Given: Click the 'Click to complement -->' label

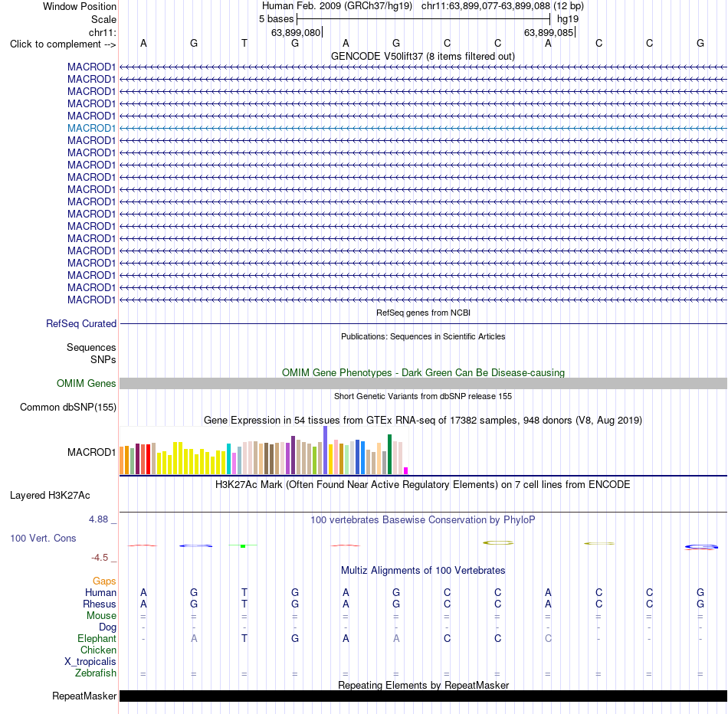Looking at the screenshot, I should pyautogui.click(x=63, y=44).
